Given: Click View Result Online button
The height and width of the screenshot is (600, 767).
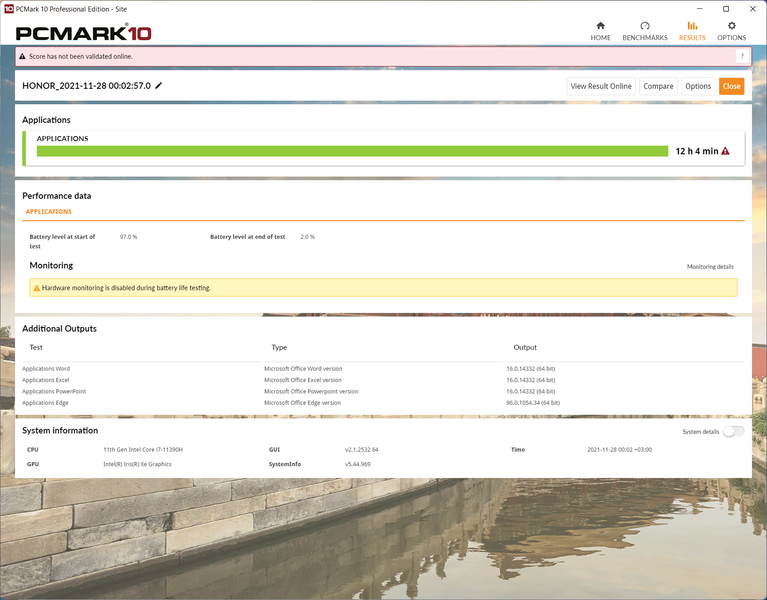Looking at the screenshot, I should tap(601, 86).
